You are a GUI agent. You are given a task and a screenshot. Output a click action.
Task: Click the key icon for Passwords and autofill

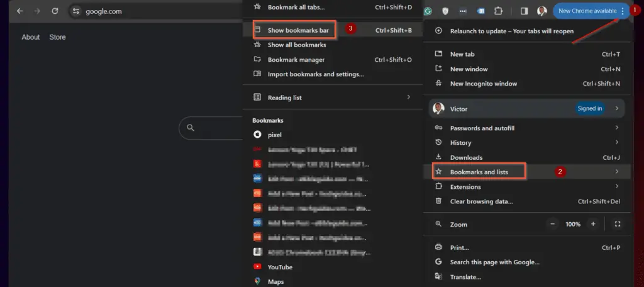pos(438,128)
